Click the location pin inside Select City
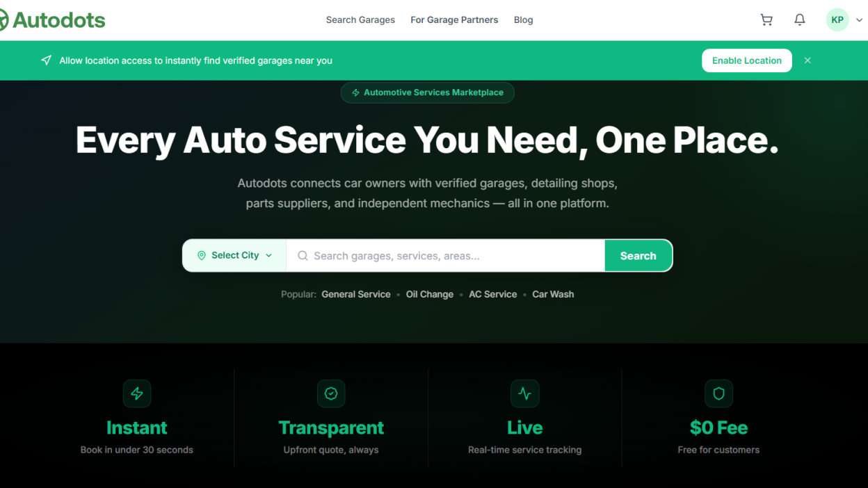 202,255
